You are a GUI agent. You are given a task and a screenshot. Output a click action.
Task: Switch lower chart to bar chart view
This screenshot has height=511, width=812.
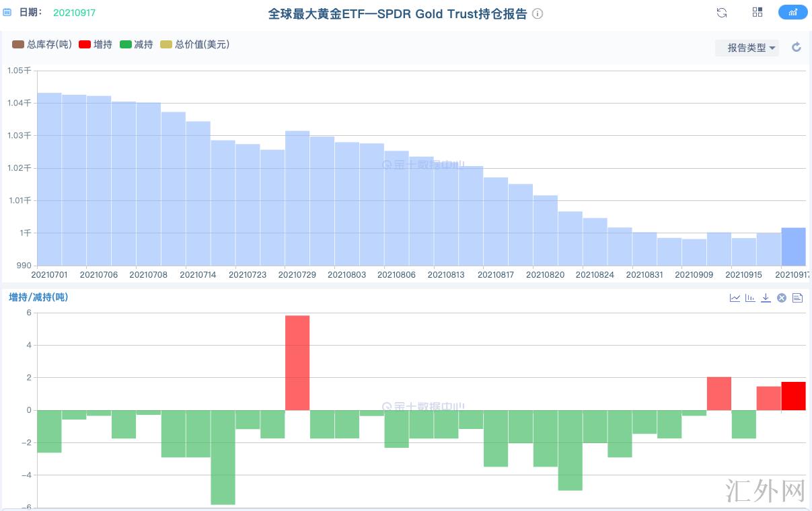click(x=750, y=298)
